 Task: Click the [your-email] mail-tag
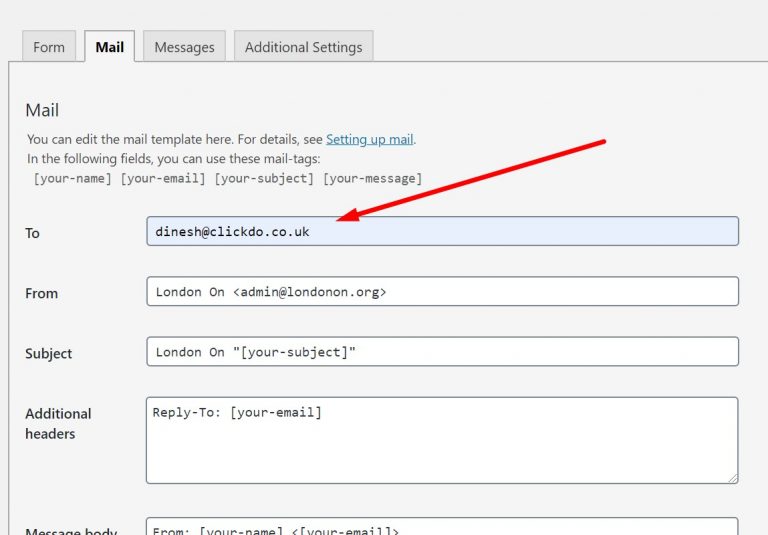pyautogui.click(x=163, y=178)
